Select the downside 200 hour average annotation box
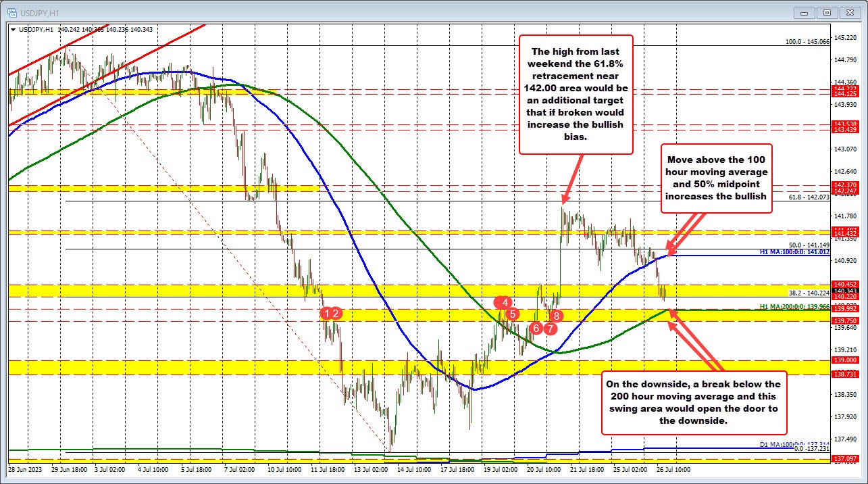The height and width of the screenshot is (484, 868). point(694,402)
